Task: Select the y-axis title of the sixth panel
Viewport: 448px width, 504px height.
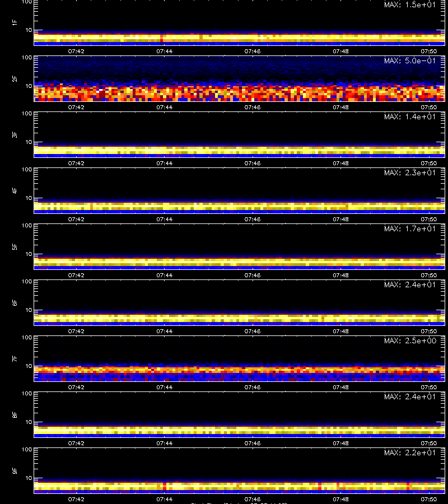Action: tap(15, 302)
